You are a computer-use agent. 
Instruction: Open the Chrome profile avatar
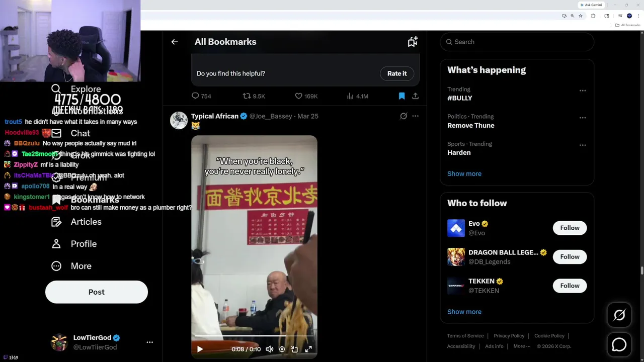tap(629, 16)
